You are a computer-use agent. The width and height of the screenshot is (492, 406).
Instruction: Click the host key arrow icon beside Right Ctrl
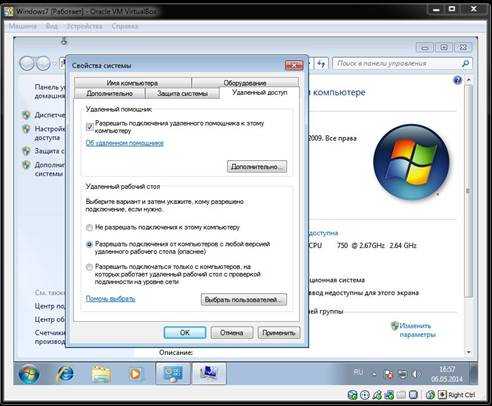tap(442, 395)
